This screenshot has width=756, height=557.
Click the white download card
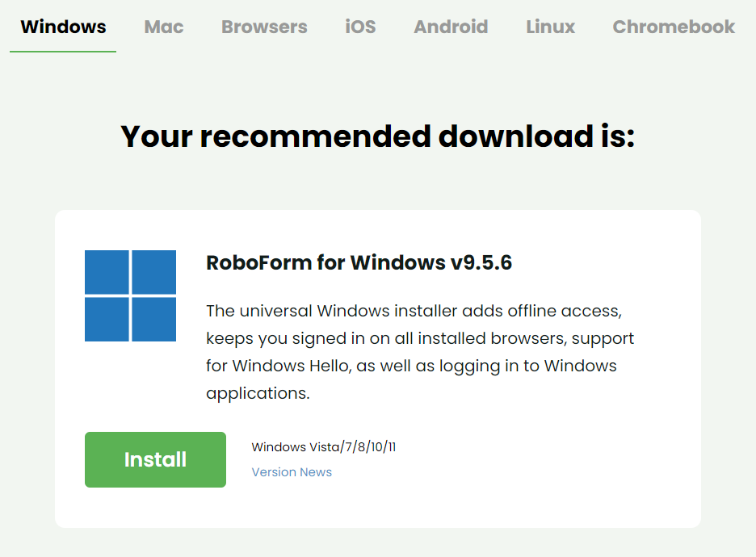tap(378, 367)
